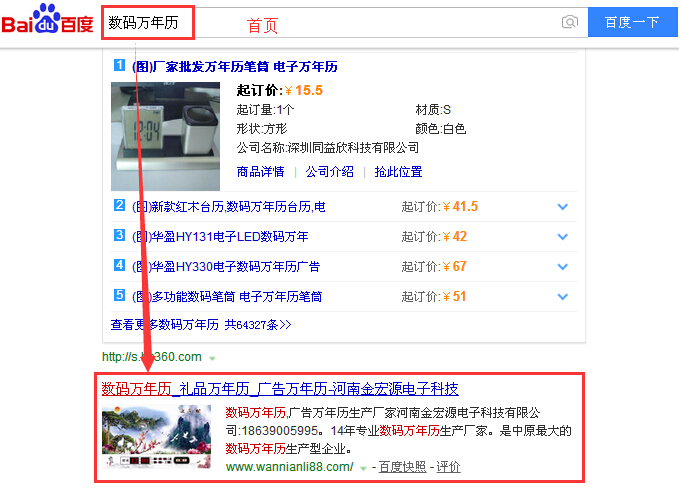
Task: Click price ¥67
Action: (455, 266)
